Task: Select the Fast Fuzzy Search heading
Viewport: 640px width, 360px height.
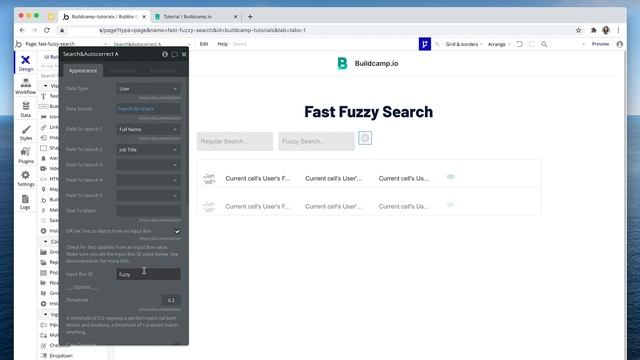Action: [369, 112]
